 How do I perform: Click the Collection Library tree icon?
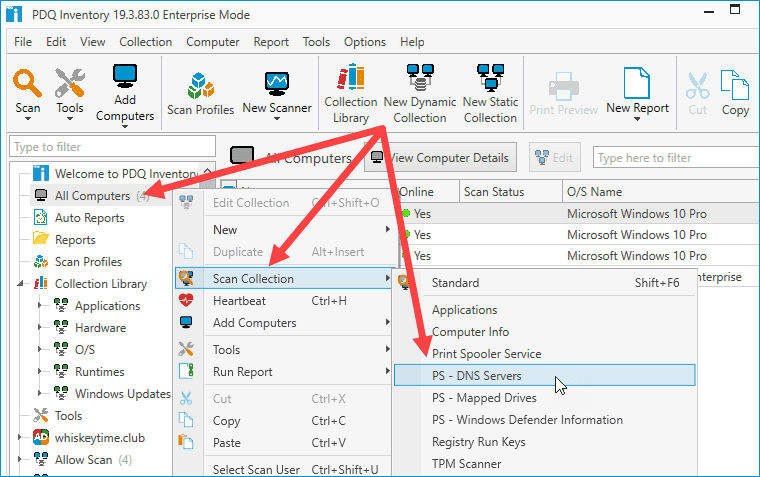pos(41,283)
